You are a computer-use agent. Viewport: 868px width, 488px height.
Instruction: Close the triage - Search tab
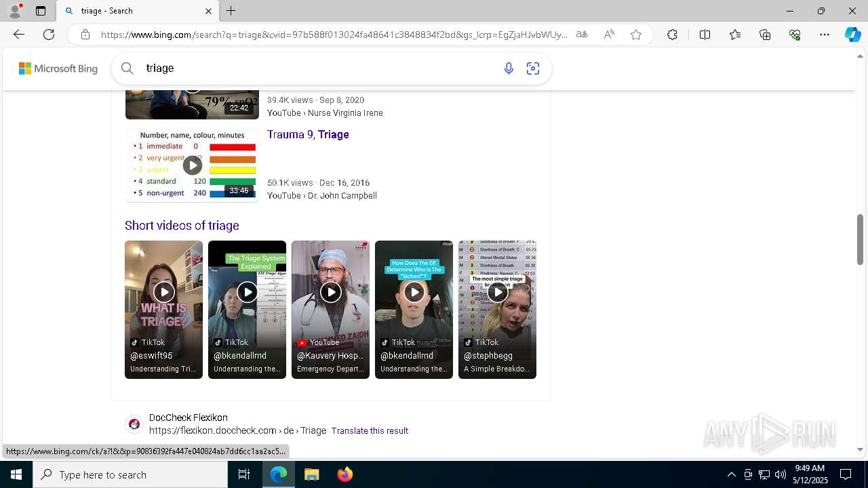click(x=208, y=11)
